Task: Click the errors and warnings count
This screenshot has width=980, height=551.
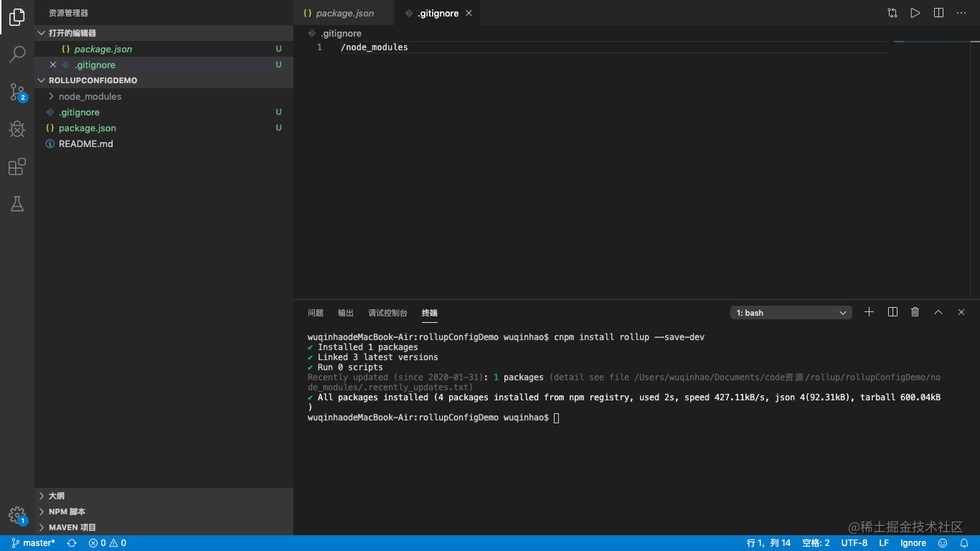Action: point(108,543)
